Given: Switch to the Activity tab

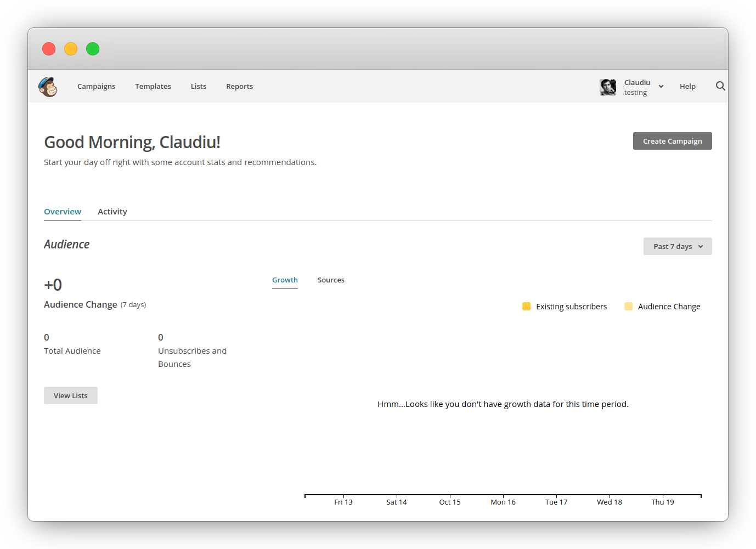Looking at the screenshot, I should 112,211.
